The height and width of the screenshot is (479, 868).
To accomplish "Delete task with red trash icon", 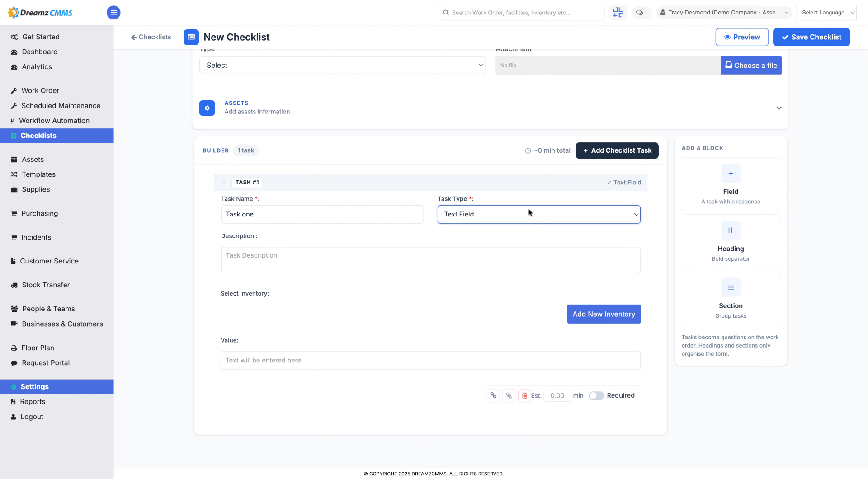I will click(524, 396).
